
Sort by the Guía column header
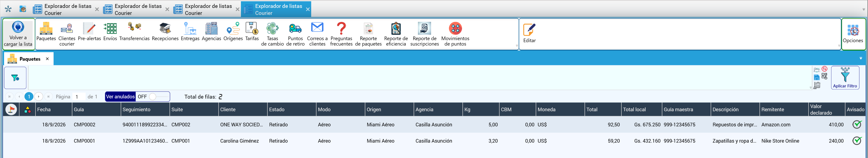pyautogui.click(x=96, y=110)
